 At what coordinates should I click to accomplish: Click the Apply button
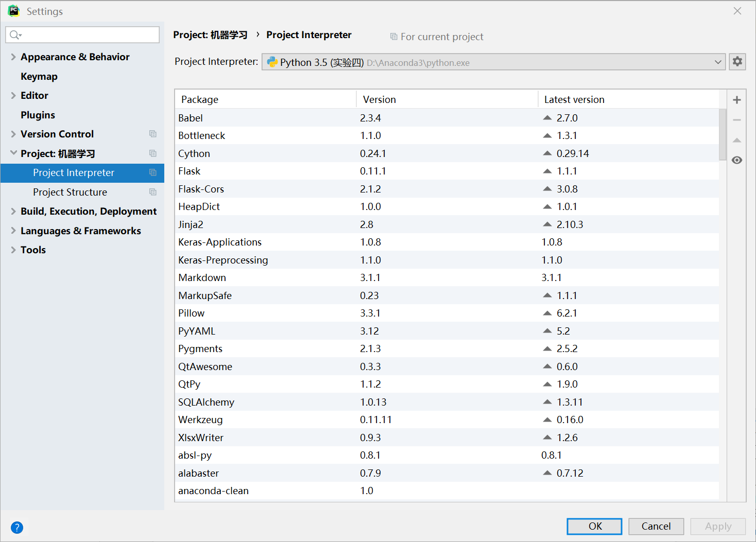pos(718,526)
